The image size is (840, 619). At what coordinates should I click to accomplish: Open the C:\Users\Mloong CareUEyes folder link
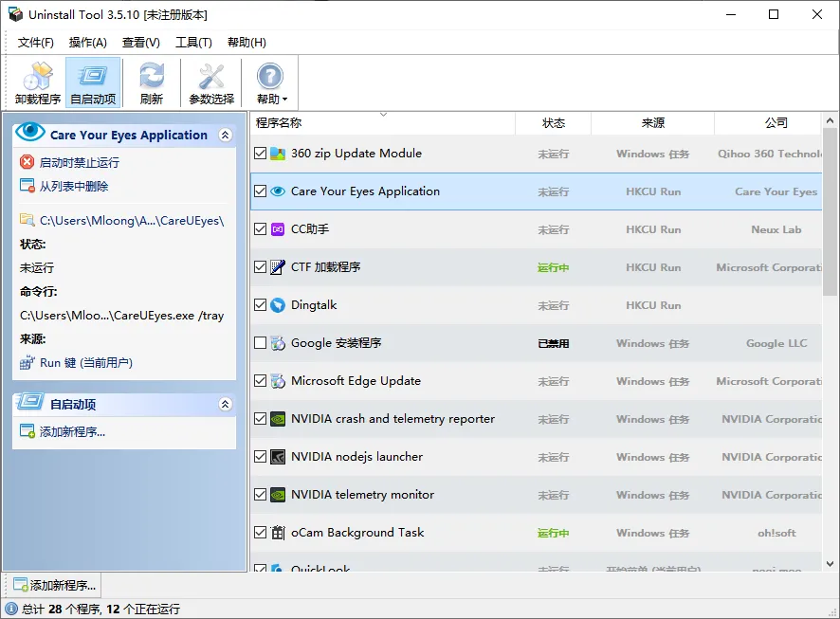(x=132, y=221)
